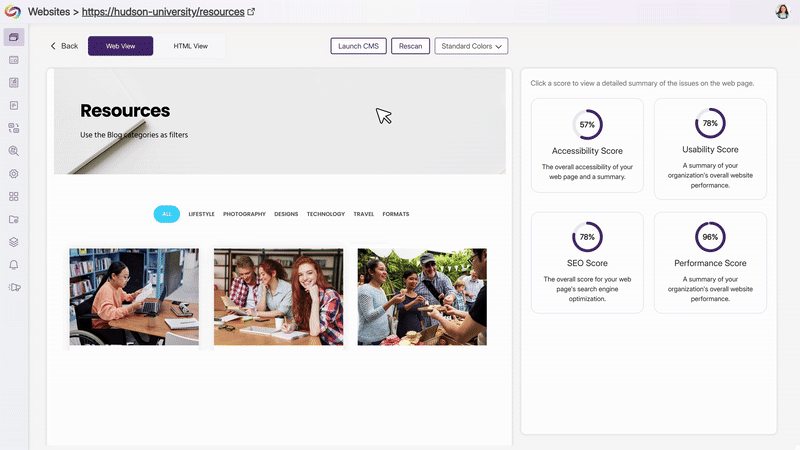Click the Rescan button
Screen dimensions: 800x450
[x=410, y=46]
